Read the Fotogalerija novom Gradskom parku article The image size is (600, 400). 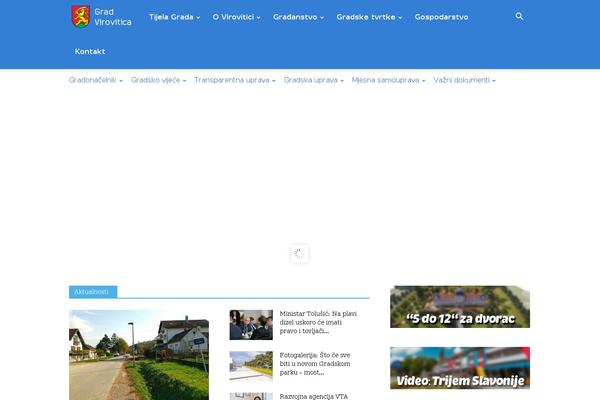315,364
